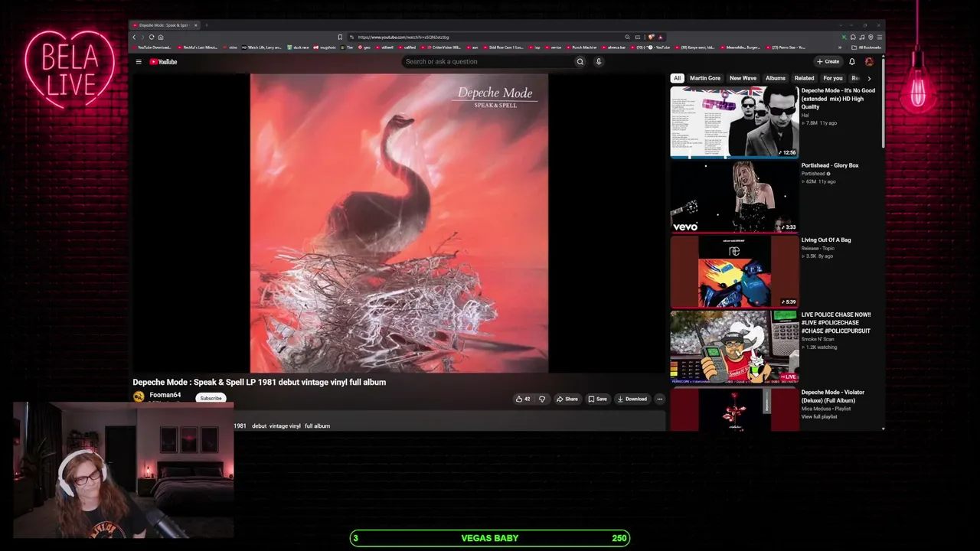Select the Albums filter chip
Screen dimensions: 980x551
tap(776, 78)
